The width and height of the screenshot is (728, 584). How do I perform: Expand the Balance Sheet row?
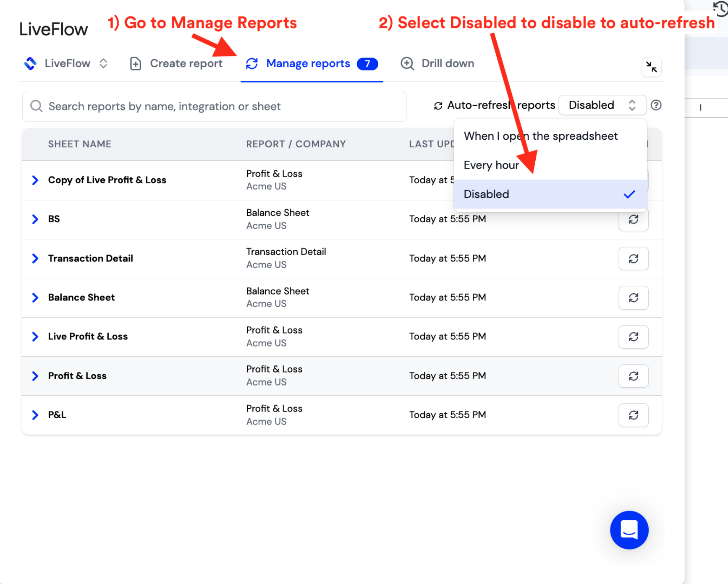point(35,298)
